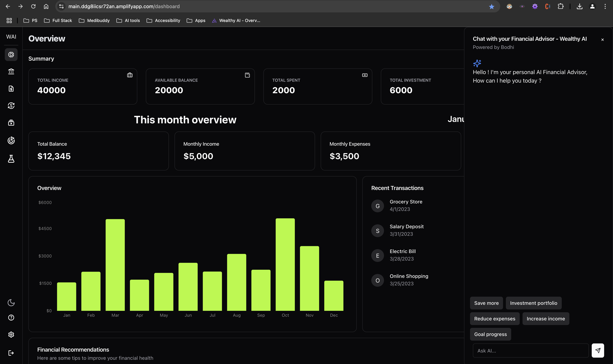The width and height of the screenshot is (613, 364).
Task: Click the dollar document sidebar icon
Action: [11, 89]
